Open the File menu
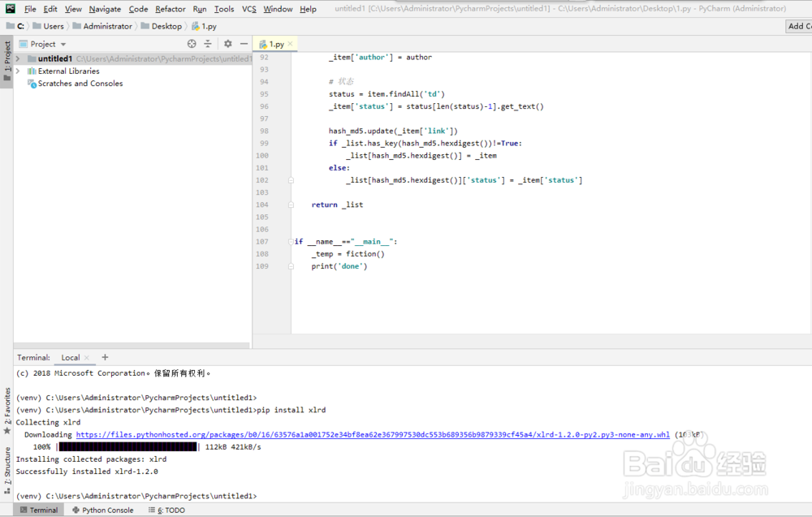 pos(30,9)
